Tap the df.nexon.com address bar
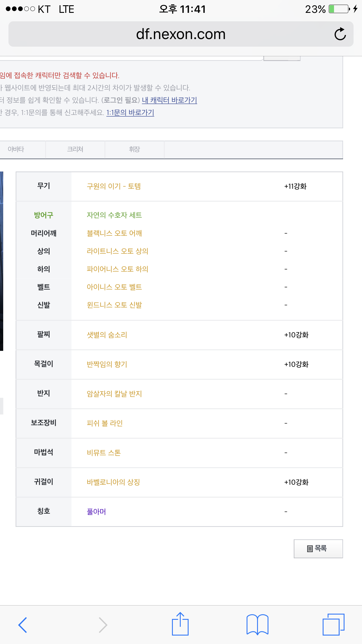This screenshot has height=644, width=362. click(x=181, y=34)
